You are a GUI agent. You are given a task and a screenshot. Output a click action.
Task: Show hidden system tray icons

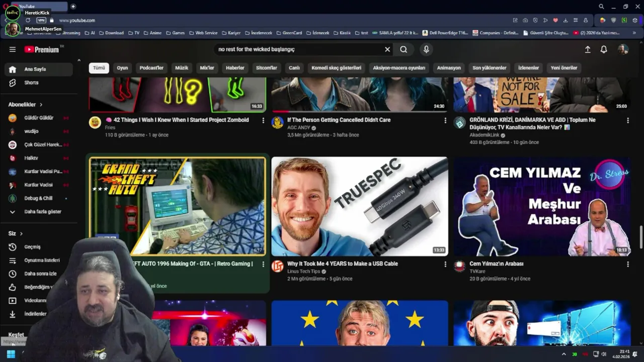click(x=564, y=354)
